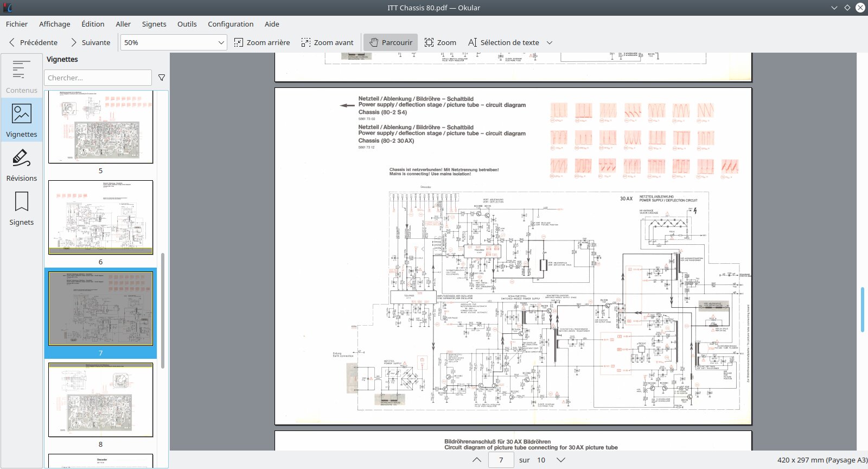Click the Suivante right chevron icon
868x469 pixels.
click(74, 42)
